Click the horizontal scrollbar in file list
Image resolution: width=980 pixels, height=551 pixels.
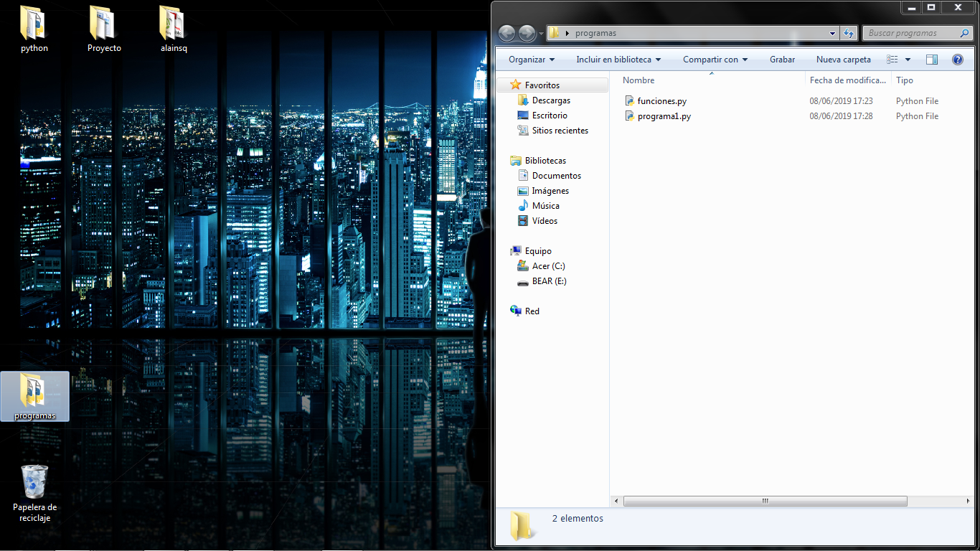[x=765, y=501]
